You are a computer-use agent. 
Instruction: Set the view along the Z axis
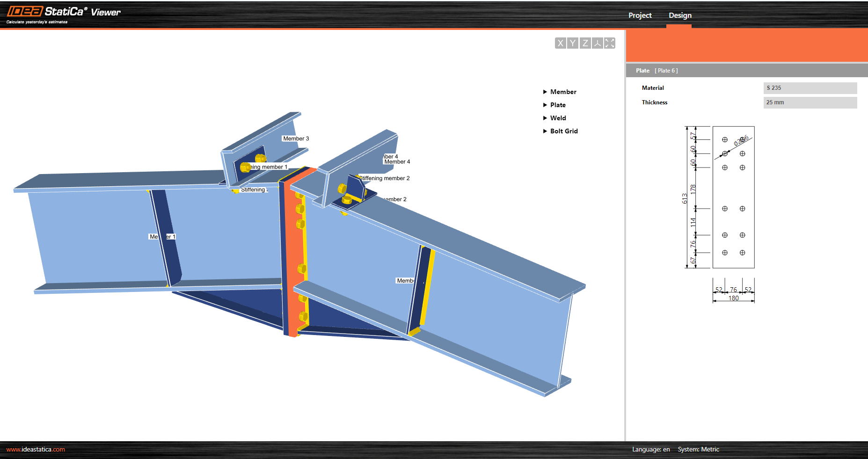click(x=585, y=43)
